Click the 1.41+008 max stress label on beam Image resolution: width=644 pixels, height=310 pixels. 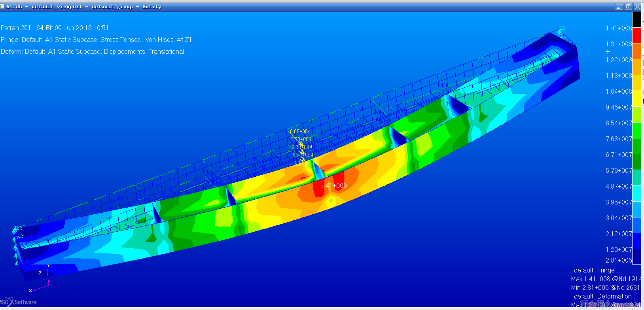[x=335, y=185]
